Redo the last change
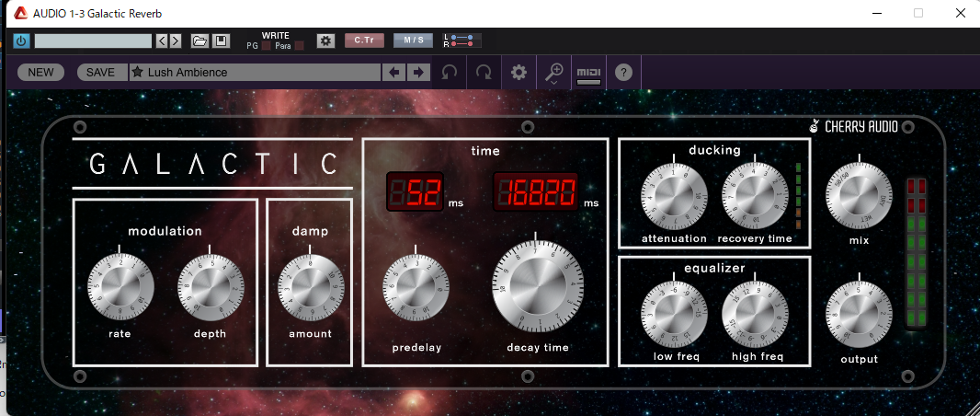 pos(484,73)
